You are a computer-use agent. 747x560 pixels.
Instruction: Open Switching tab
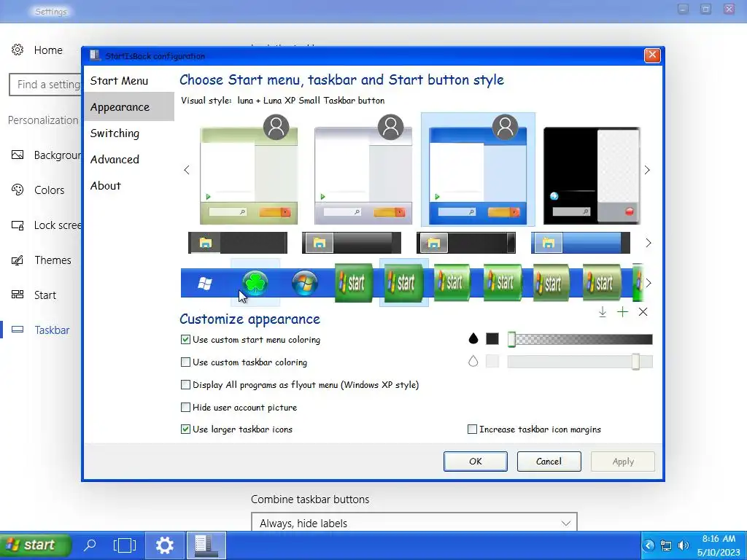115,133
